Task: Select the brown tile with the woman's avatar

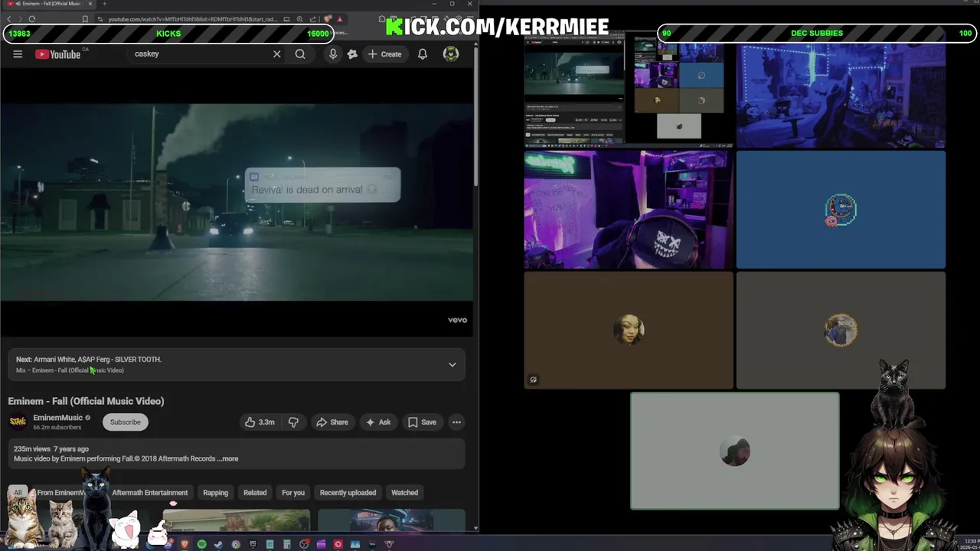Action: click(629, 330)
